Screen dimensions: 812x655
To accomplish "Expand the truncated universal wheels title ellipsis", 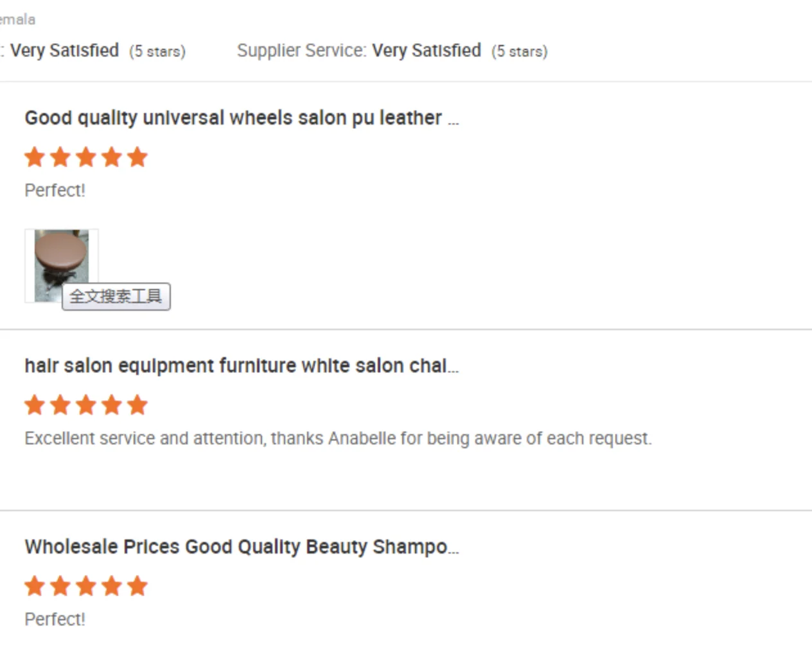I will [454, 121].
